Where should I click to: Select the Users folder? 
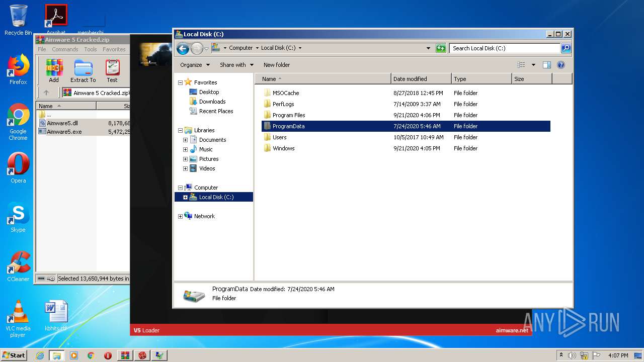pyautogui.click(x=279, y=137)
